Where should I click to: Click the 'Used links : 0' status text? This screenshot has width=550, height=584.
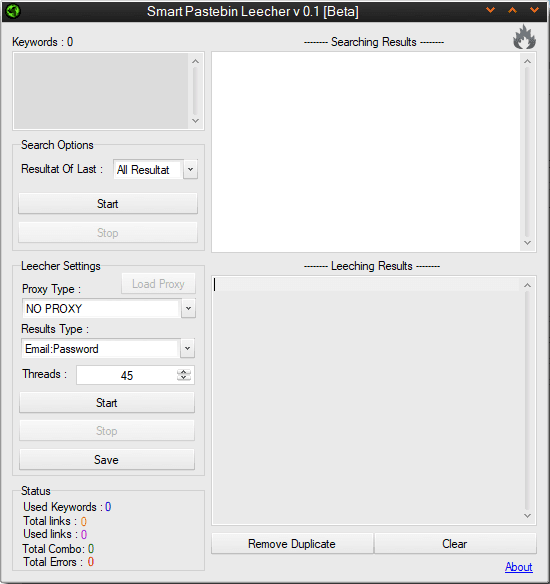55,534
